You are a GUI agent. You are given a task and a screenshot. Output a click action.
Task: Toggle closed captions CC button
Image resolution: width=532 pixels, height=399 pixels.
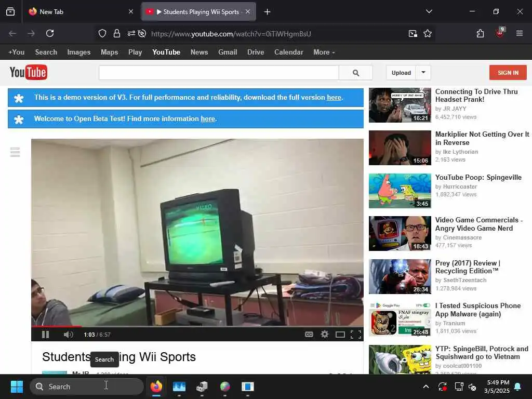pyautogui.click(x=309, y=335)
